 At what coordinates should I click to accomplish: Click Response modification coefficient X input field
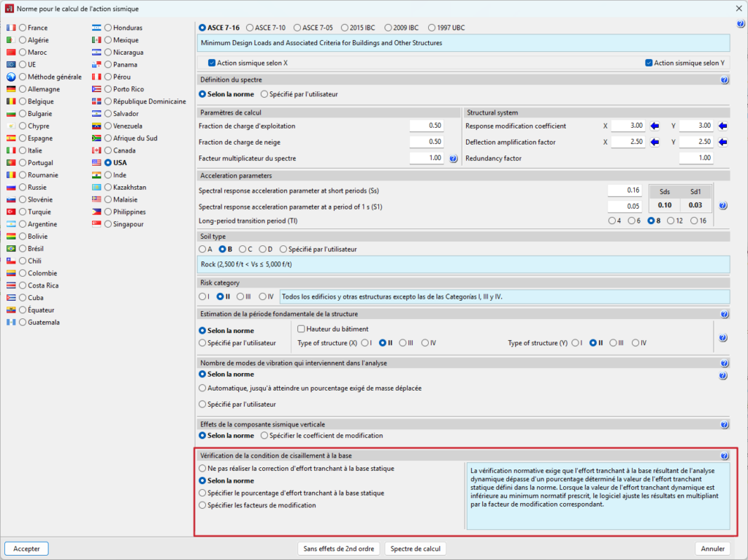click(x=627, y=126)
